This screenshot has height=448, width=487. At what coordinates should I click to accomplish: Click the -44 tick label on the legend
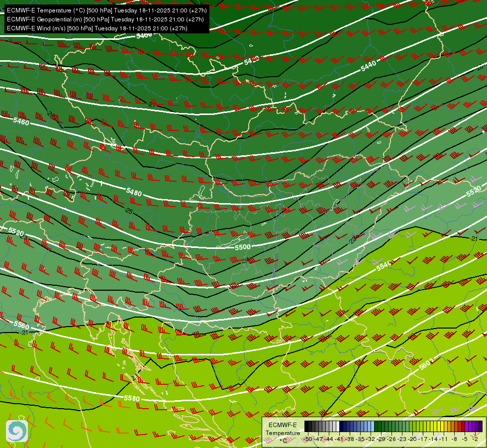click(329, 439)
